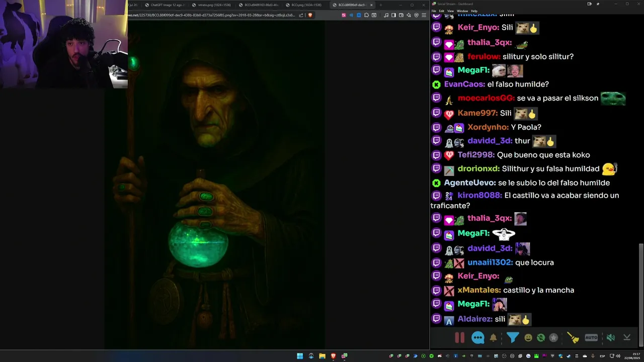Image resolution: width=644 pixels, height=362 pixels.
Task: Open File Explorer from the taskbar
Action: 322,356
